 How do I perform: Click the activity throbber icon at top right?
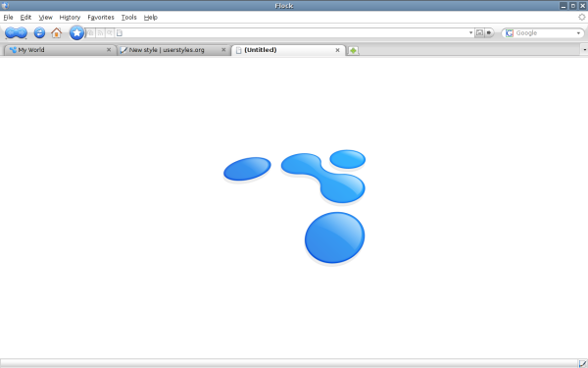pos(581,17)
